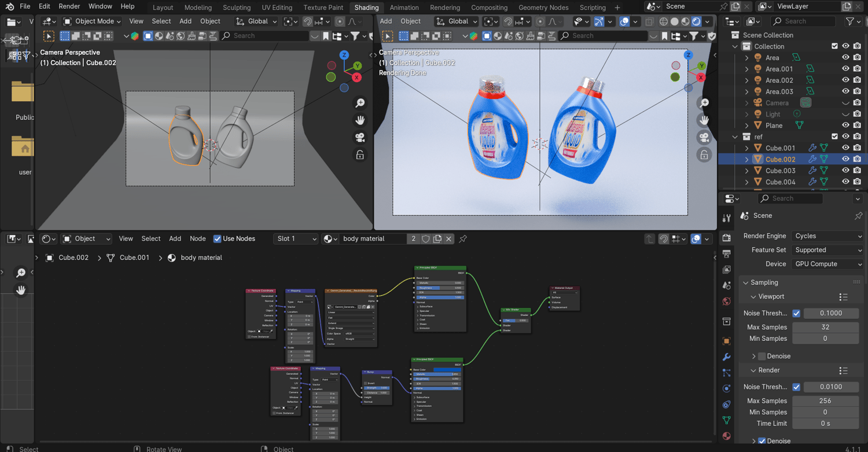
Task: Open the Render properties tab icon
Action: [x=727, y=238]
